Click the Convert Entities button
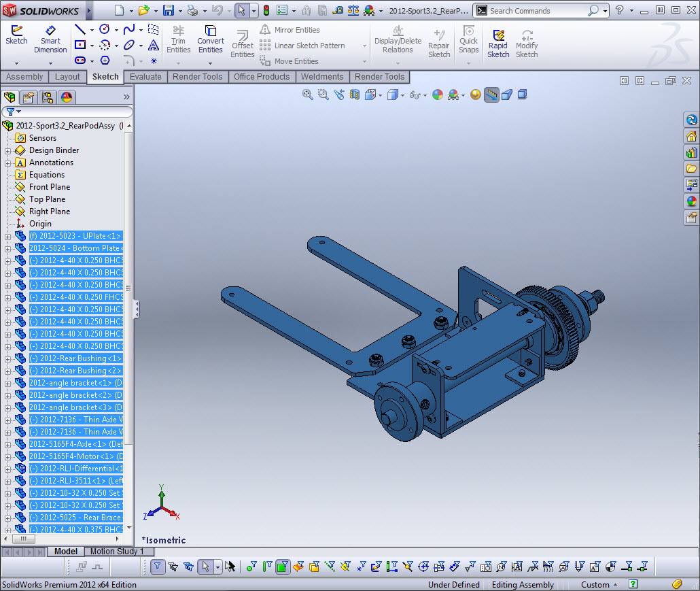 (x=211, y=40)
